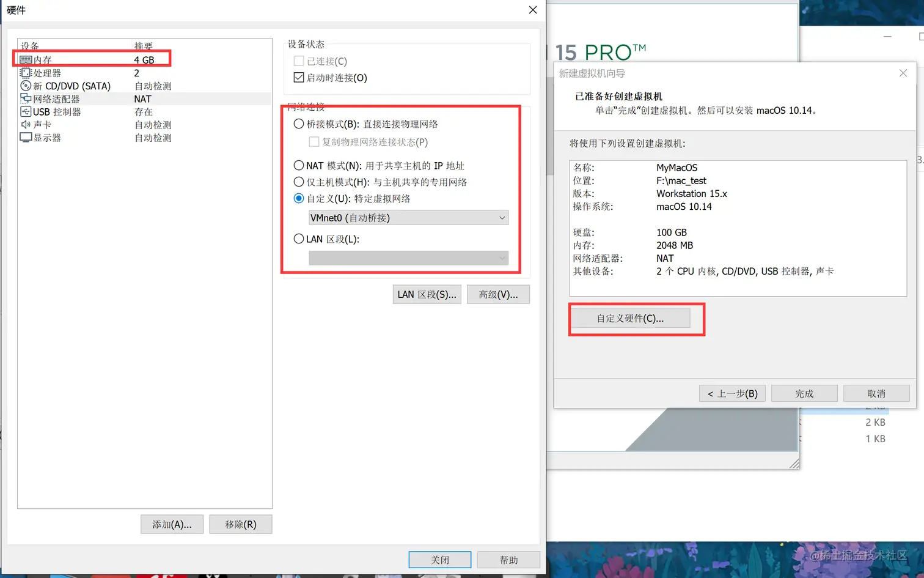
Task: Select the display monitor icon
Action: 26,138
